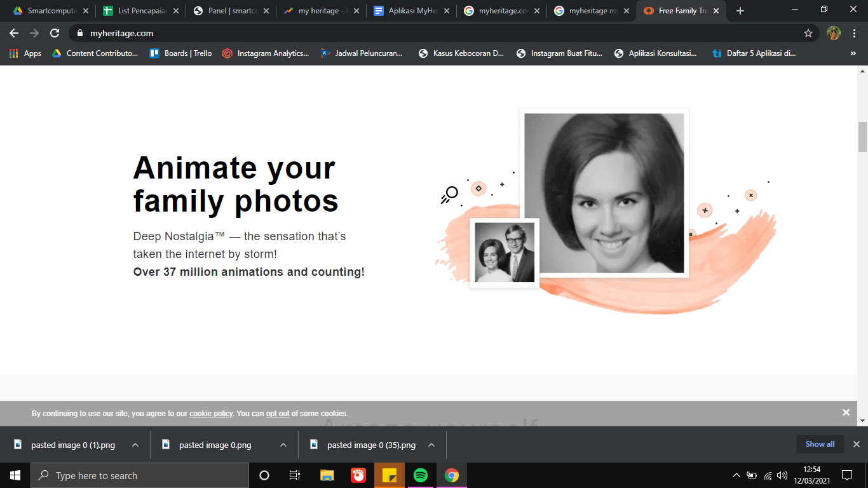
Task: Open the Aplikasi Konsultasi... bookmark
Action: point(655,53)
